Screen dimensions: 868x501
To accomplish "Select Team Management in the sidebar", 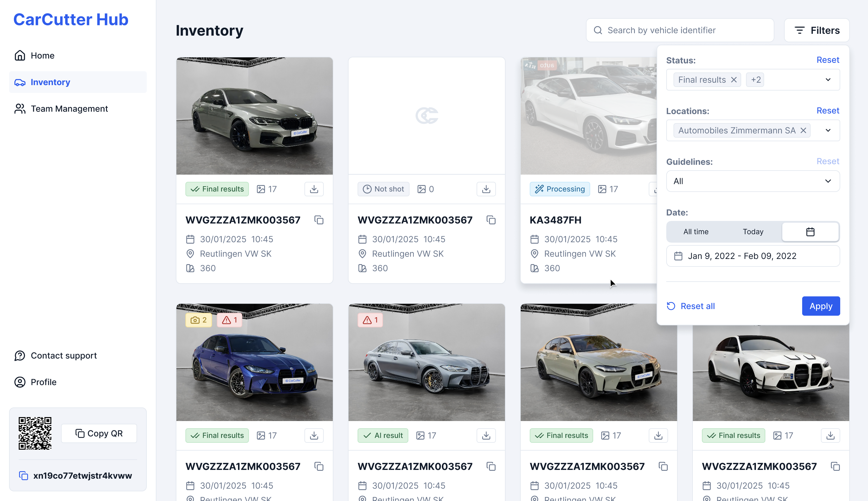I will tap(69, 108).
